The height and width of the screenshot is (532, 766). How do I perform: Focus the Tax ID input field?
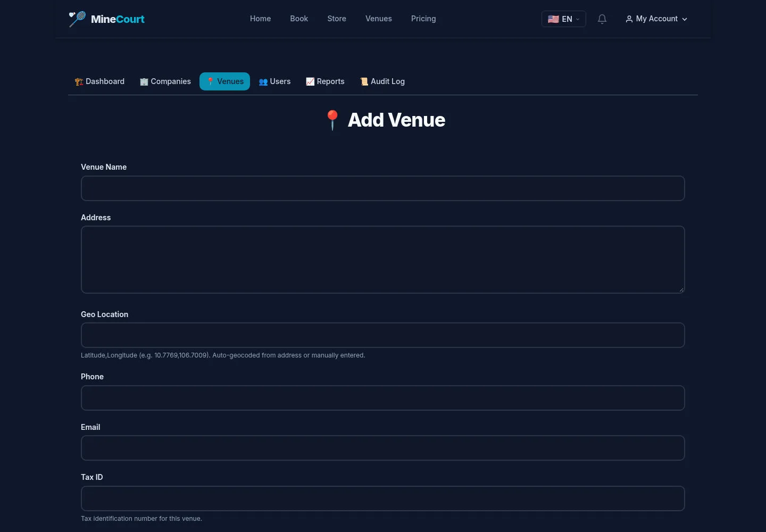click(383, 498)
